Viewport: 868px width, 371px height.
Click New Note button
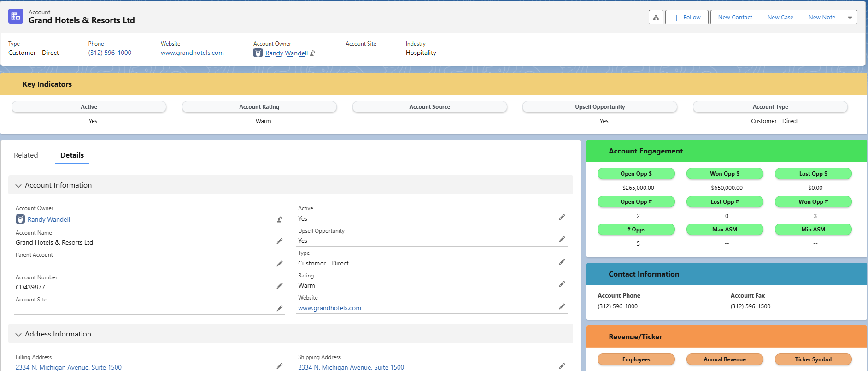click(x=821, y=18)
